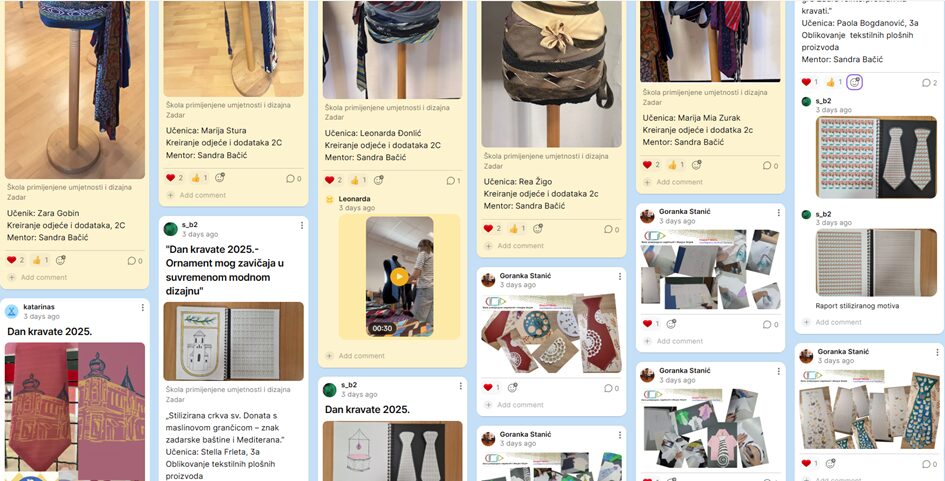The height and width of the screenshot is (481, 945).
Task: Open three-dot menu on Goranka Stanić's lace tie post
Action: [x=620, y=276]
